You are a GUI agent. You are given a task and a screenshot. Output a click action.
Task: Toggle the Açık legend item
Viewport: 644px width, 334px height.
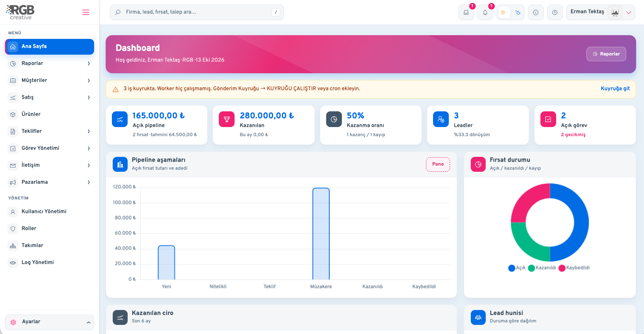[517, 268]
